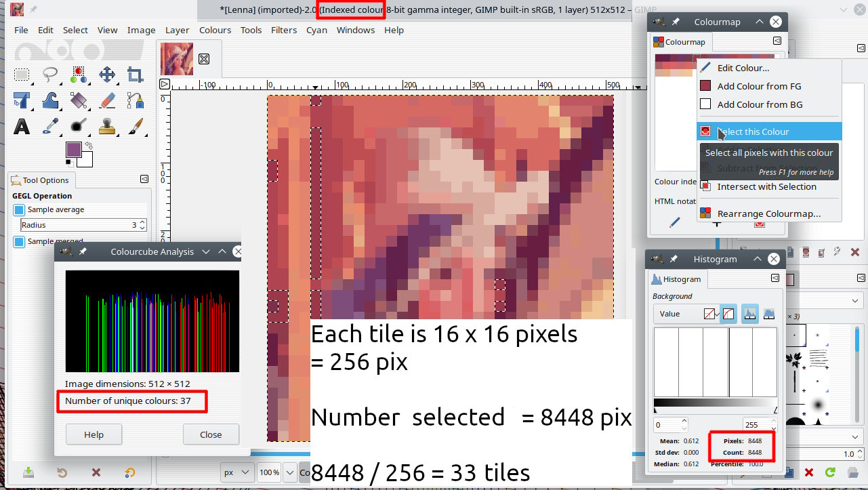Shade the Colourmap window with the up arrow
Screen dimensions: 868x490
(760, 22)
